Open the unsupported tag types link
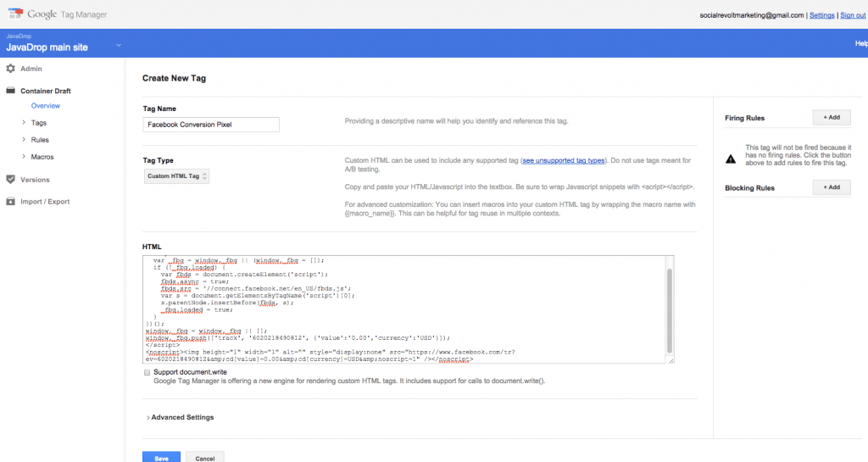Viewport: 868px width, 462px height. pyautogui.click(x=564, y=160)
